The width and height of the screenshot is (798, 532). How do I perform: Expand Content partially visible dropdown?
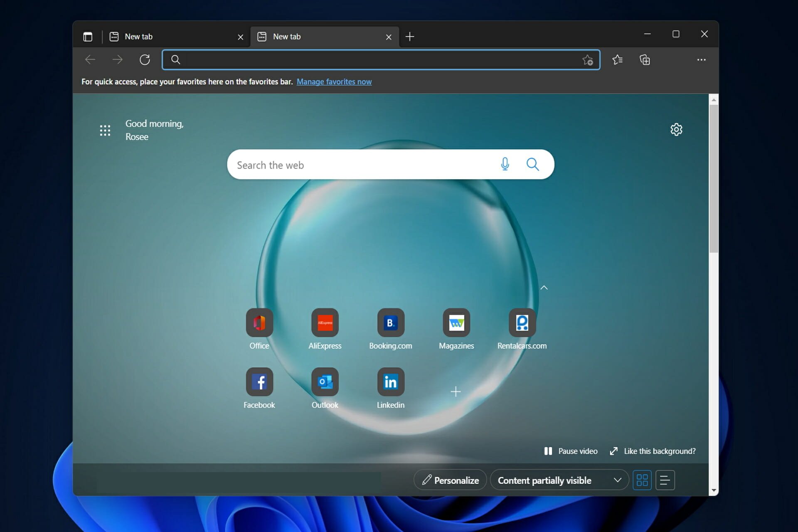point(559,480)
